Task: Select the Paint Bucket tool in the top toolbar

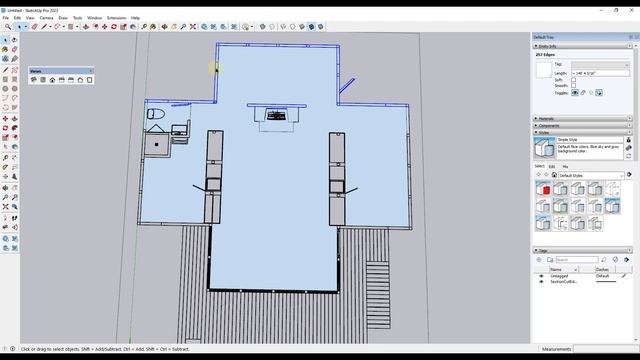Action: click(x=153, y=27)
